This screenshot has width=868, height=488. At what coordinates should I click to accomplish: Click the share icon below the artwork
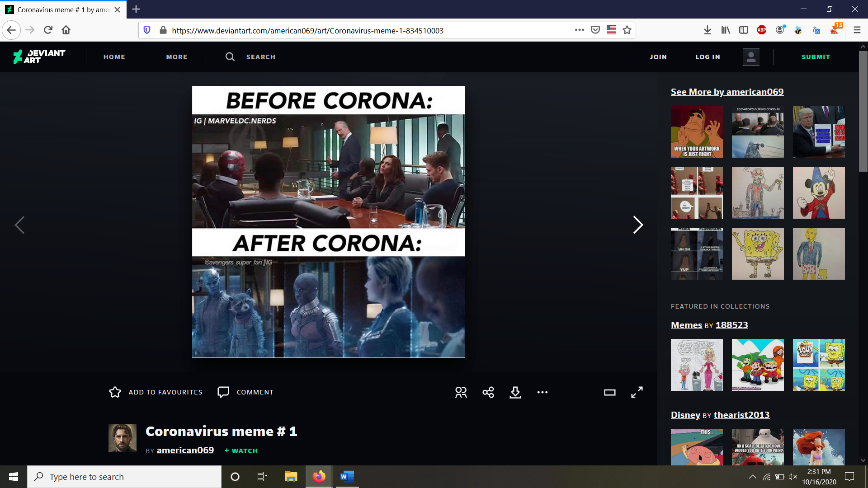click(x=488, y=392)
